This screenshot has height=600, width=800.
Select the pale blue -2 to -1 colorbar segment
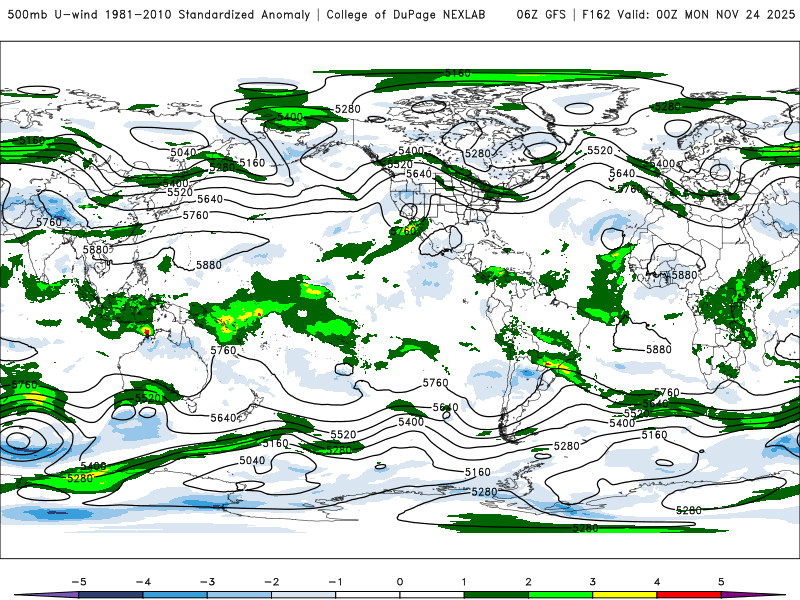point(304,595)
